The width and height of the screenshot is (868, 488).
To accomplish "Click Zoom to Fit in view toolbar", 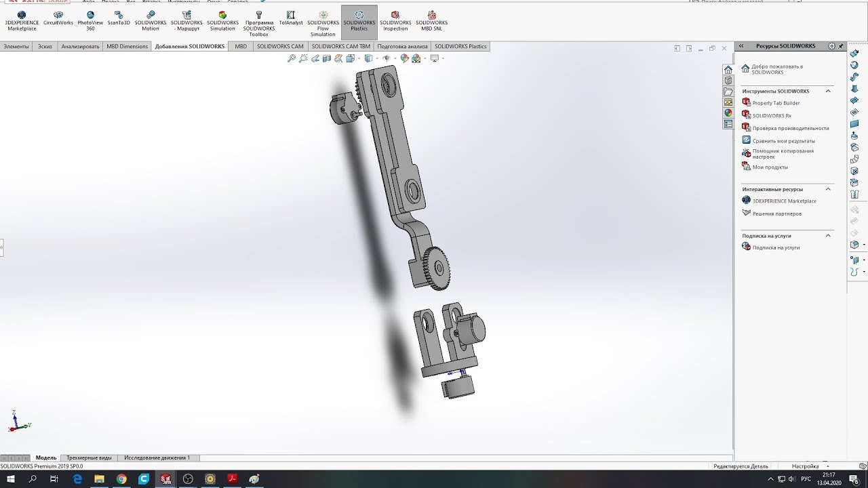I will [x=292, y=59].
